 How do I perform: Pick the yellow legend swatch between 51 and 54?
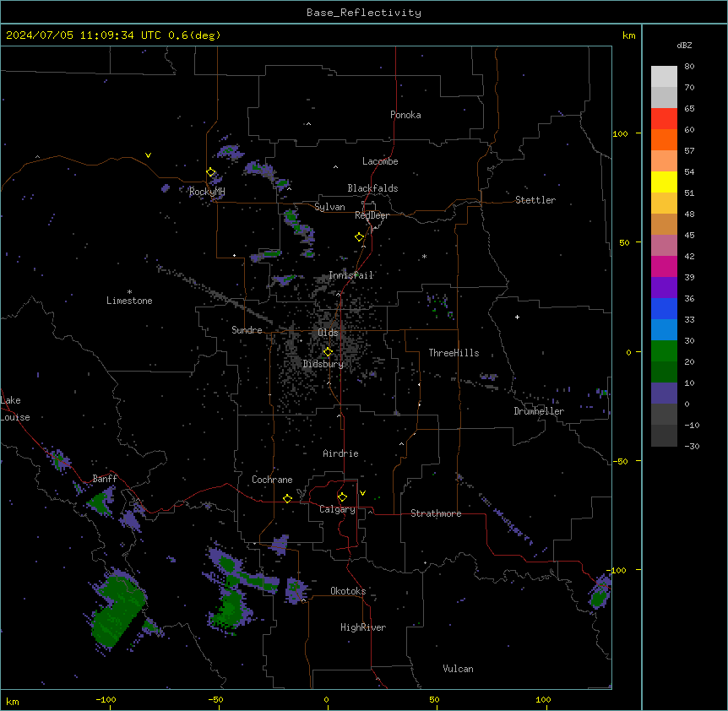pos(664,182)
